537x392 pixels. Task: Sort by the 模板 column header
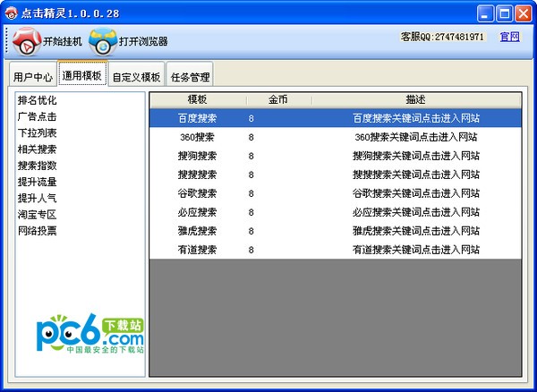(x=198, y=100)
